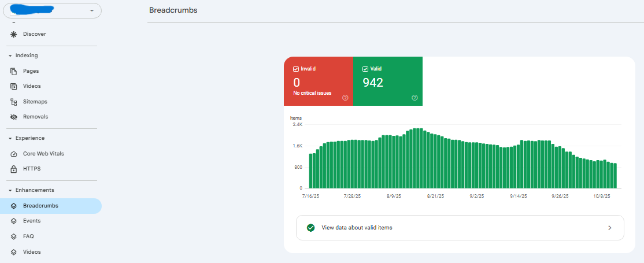Viewport: 644px width, 263px height.
Task: Open View data about valid items
Action: 460,228
